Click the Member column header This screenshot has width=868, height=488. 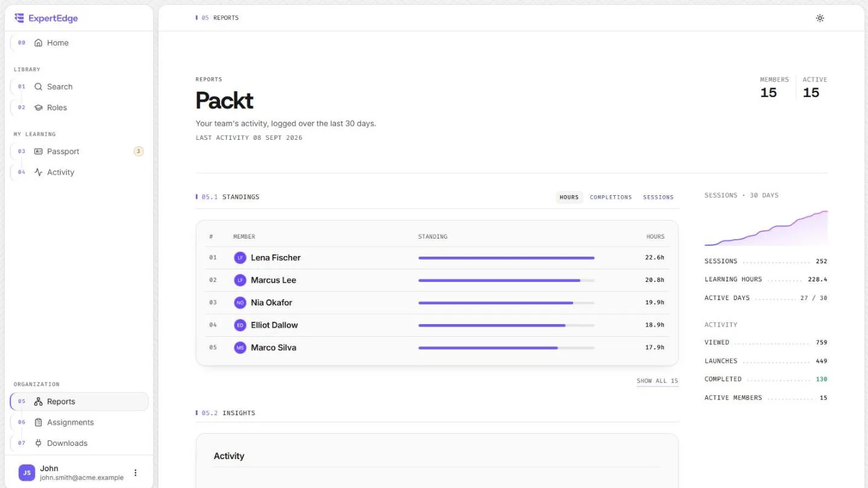(244, 237)
